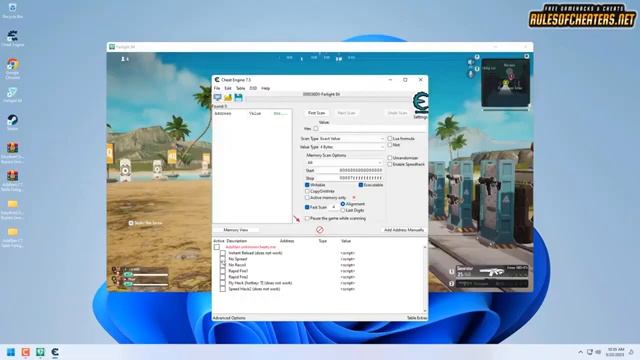Screen dimensions: 640x360
Task: Open the Recycle Bin desktop icon
Action: click(x=12, y=11)
